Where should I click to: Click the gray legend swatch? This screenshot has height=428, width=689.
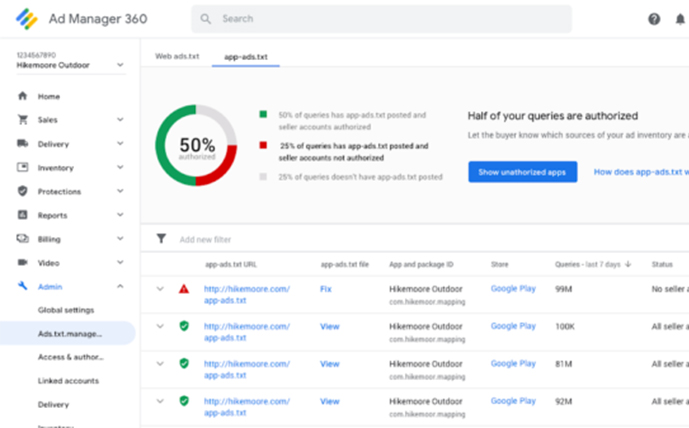click(263, 176)
